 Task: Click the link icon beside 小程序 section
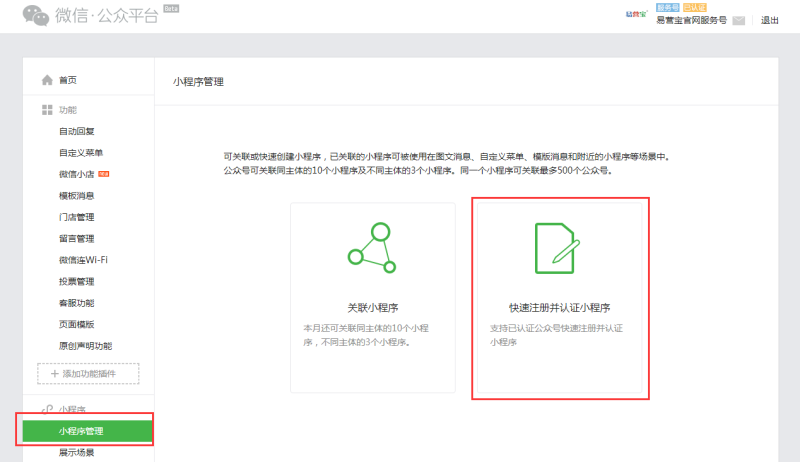pyautogui.click(x=46, y=410)
